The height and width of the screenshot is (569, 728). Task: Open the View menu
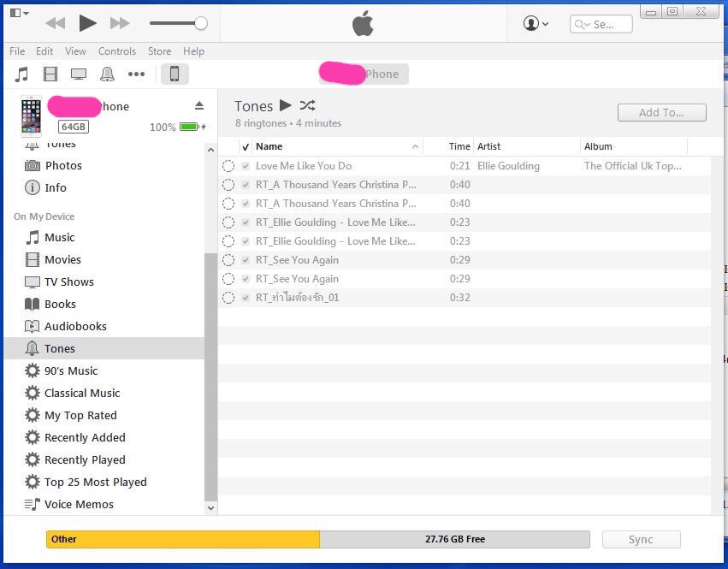75,51
